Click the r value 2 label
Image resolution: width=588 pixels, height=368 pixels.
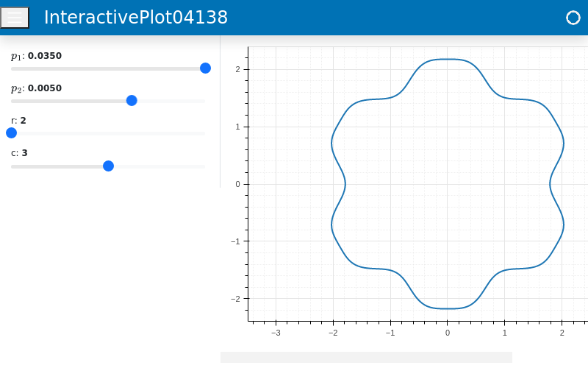click(x=24, y=121)
